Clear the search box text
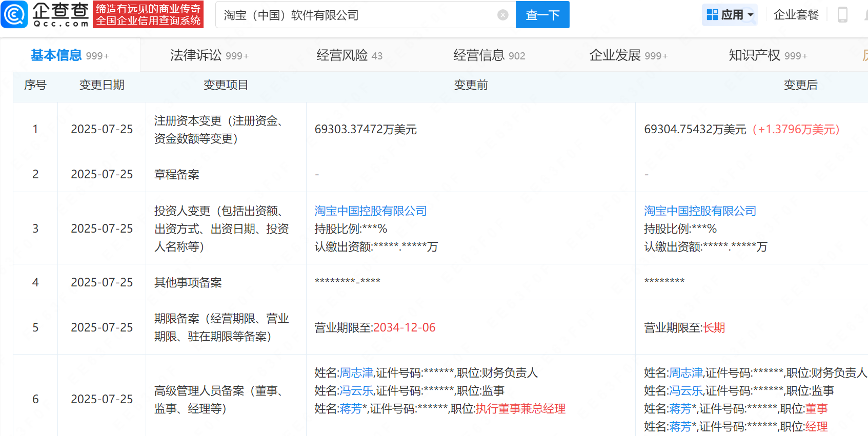Image resolution: width=868 pixels, height=436 pixels. tap(503, 15)
